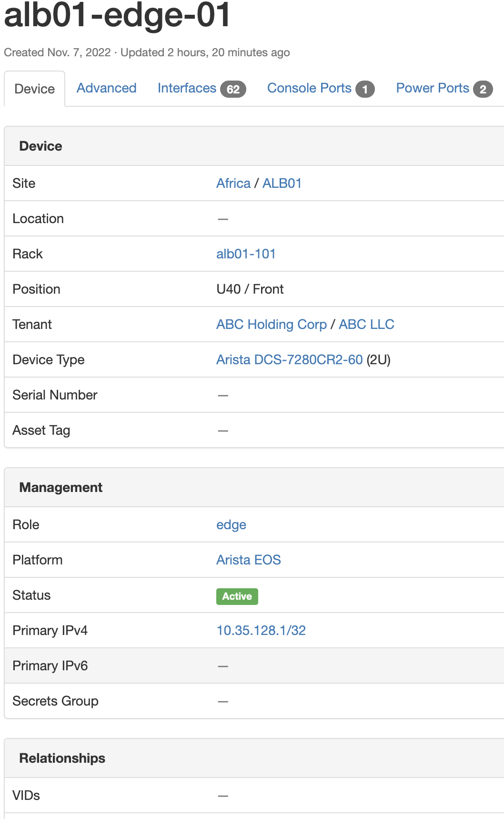Viewport: 504px width, 819px height.
Task: Click the Interfaces count badge 62
Action: 233,89
